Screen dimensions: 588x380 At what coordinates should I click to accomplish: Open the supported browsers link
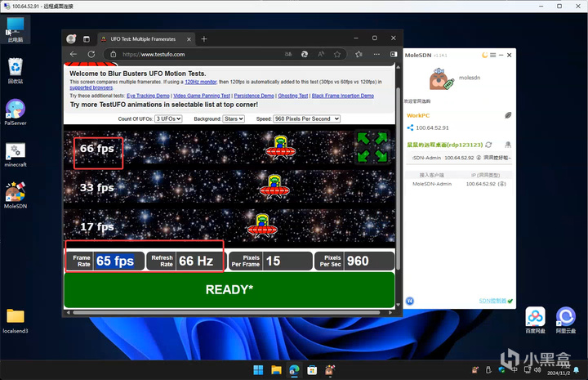pyautogui.click(x=91, y=87)
